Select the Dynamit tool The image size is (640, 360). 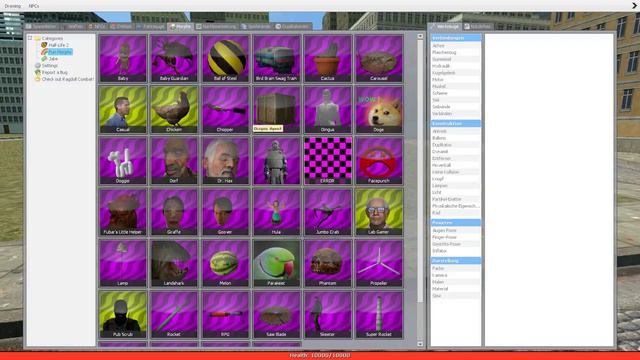click(x=456, y=151)
